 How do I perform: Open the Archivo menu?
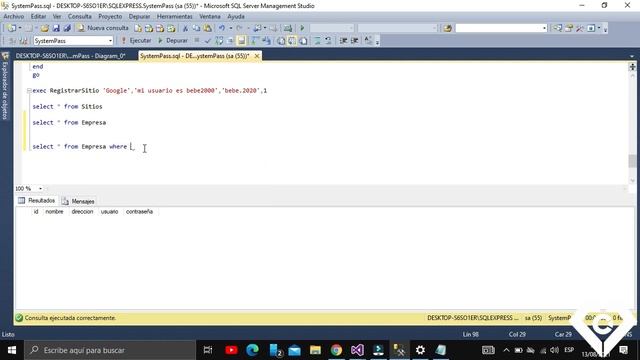tap(13, 16)
